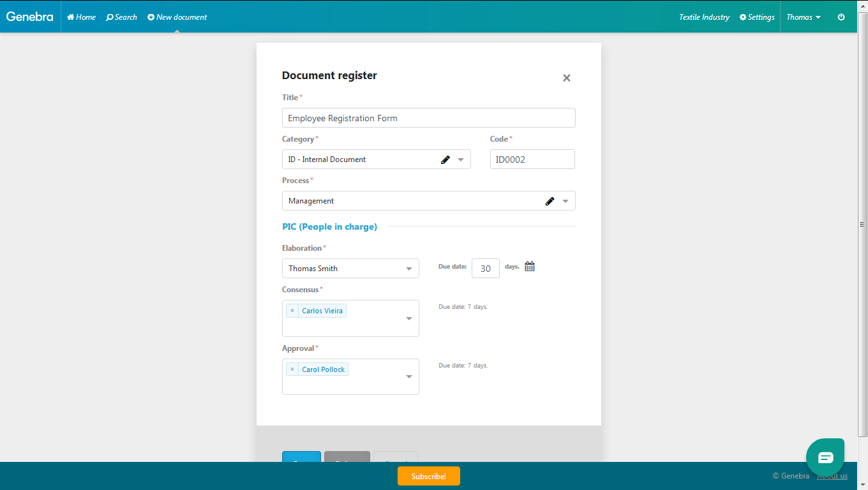This screenshot has height=490, width=868.
Task: Open Textile Industry company link
Action: click(704, 17)
